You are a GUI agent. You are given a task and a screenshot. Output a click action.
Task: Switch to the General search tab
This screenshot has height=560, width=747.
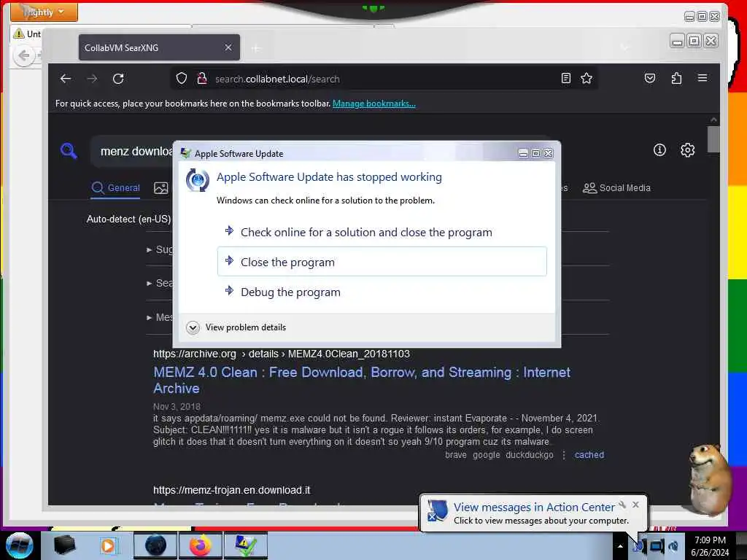pyautogui.click(x=116, y=188)
